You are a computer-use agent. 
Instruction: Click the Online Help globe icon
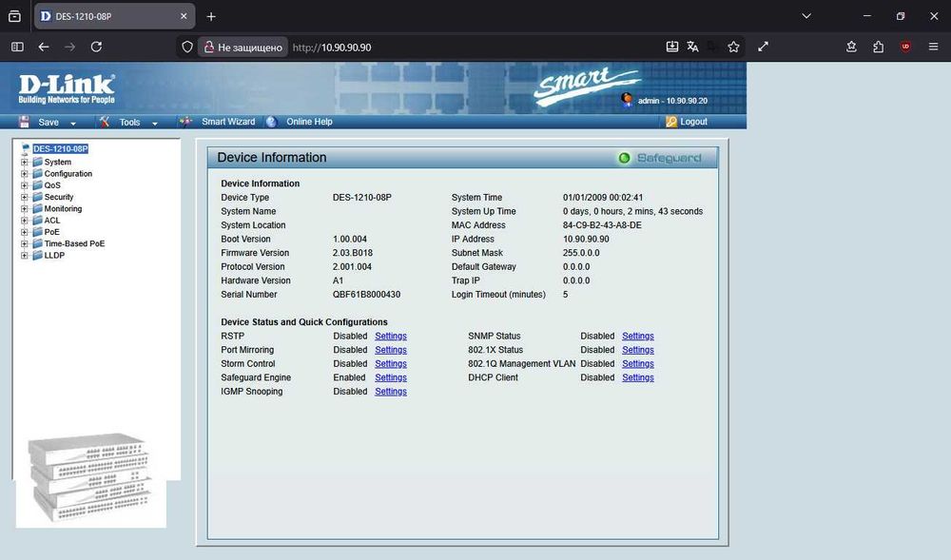[272, 122]
